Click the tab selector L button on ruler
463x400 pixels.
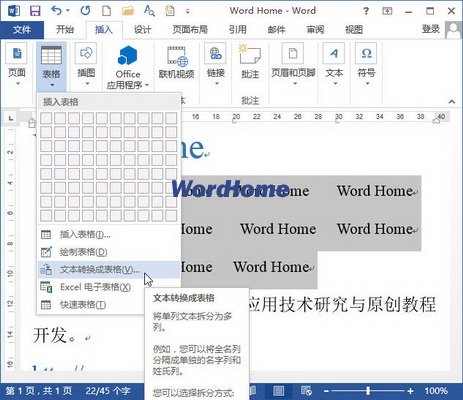(x=11, y=118)
